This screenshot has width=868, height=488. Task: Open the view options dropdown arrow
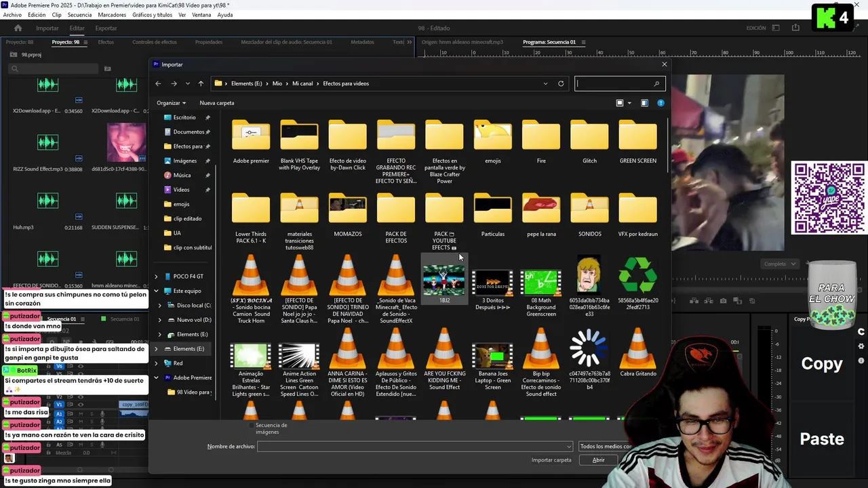pyautogui.click(x=629, y=103)
